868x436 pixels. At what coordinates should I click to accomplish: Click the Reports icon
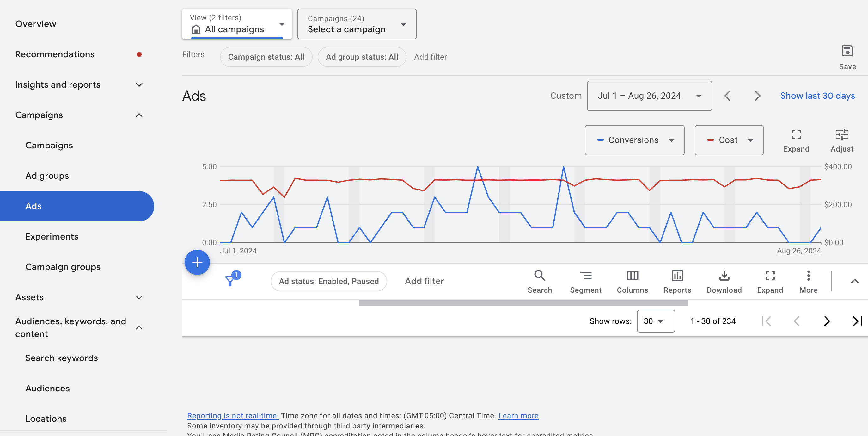pyautogui.click(x=677, y=276)
